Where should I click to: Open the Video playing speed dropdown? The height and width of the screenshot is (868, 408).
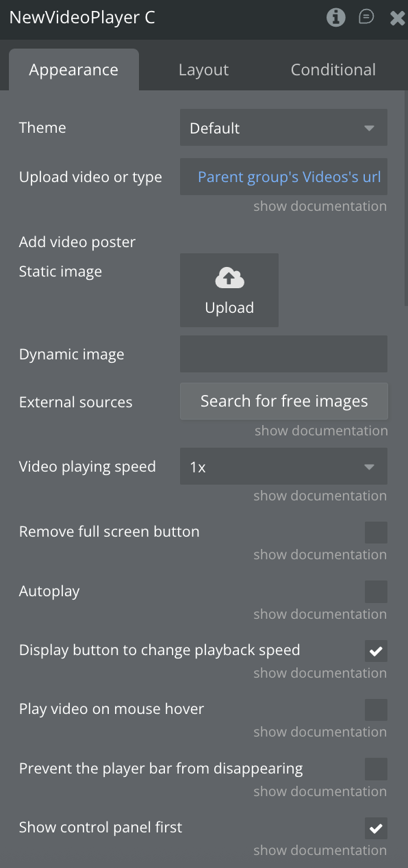(283, 467)
